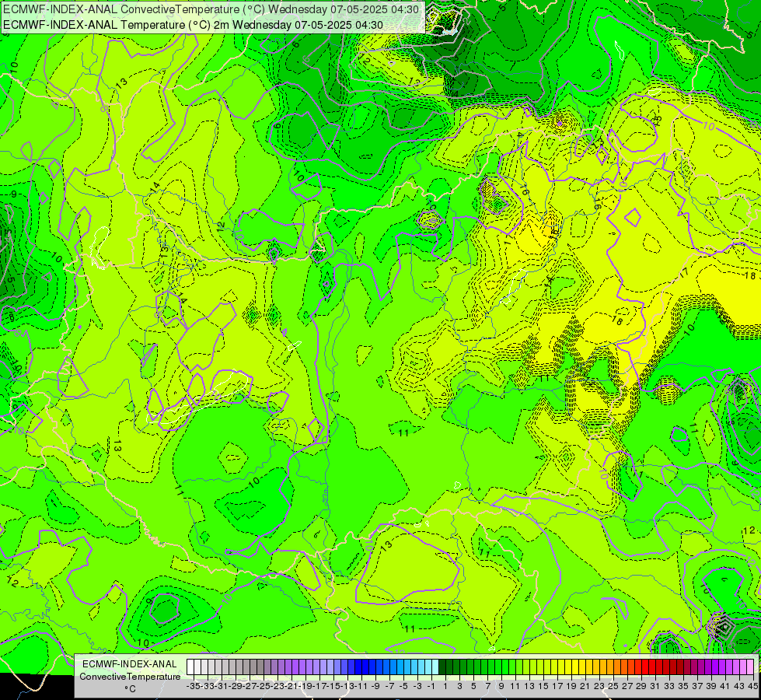The height and width of the screenshot is (700, 761).
Task: Pick green swatch above legend value 7
Action: click(484, 667)
